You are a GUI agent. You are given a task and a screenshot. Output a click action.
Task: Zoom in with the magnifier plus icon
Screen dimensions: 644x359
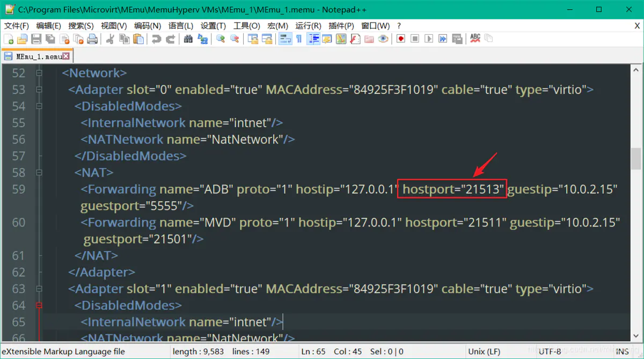[x=220, y=39]
